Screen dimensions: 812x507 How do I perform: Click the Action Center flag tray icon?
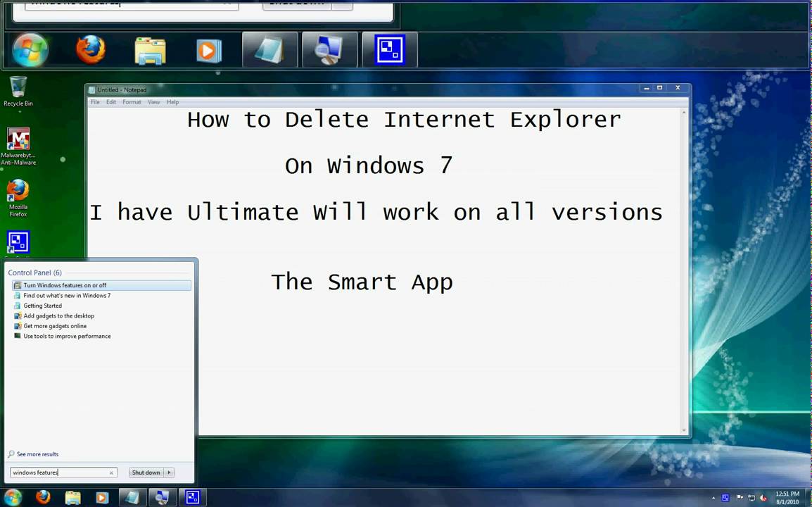pos(740,498)
